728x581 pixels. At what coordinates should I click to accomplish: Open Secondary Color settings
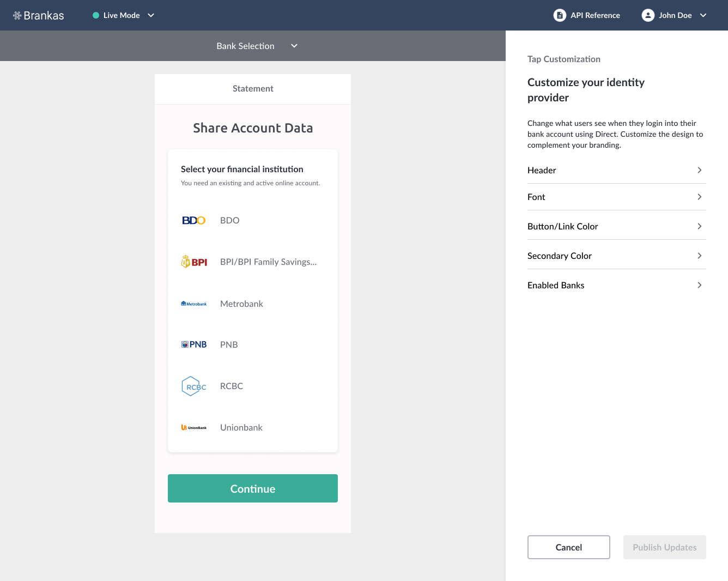click(617, 256)
